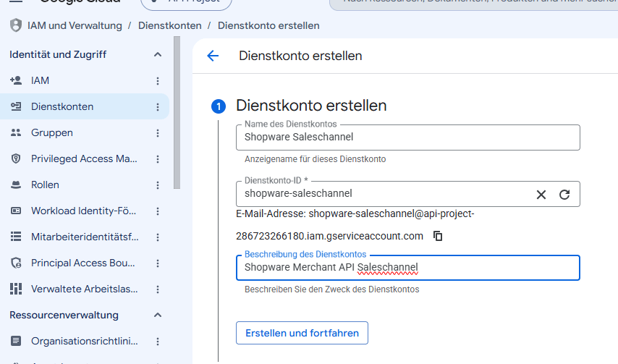618x364 pixels.
Task: Open Privileged Access Ma... in sidebar
Action: click(85, 158)
